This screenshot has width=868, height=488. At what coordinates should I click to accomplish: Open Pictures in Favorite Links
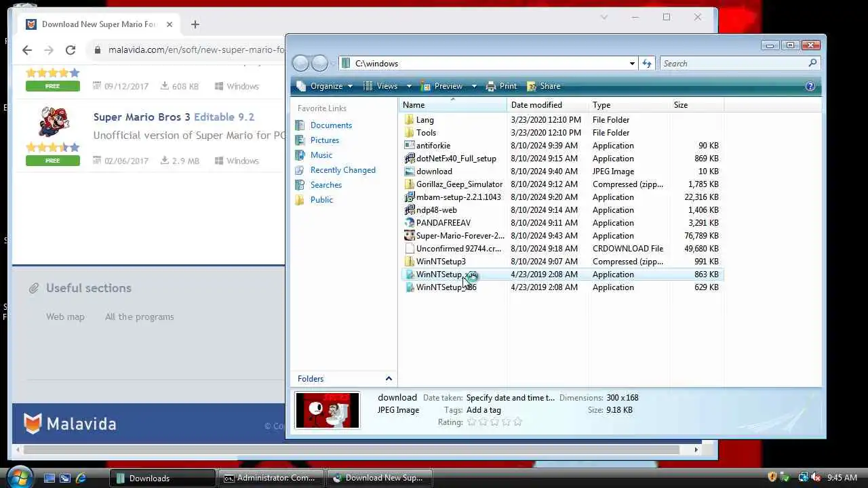coord(324,140)
